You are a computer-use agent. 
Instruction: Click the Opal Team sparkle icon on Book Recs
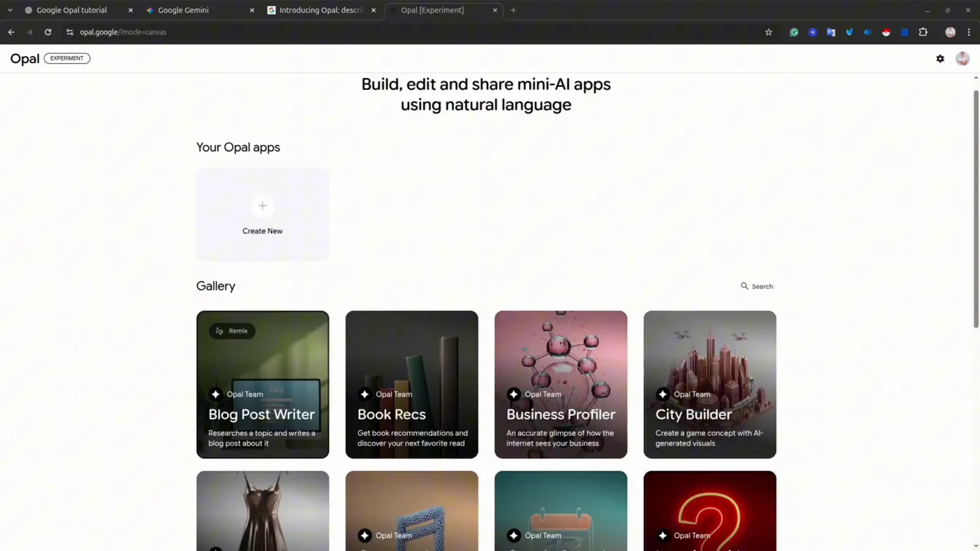(x=364, y=394)
